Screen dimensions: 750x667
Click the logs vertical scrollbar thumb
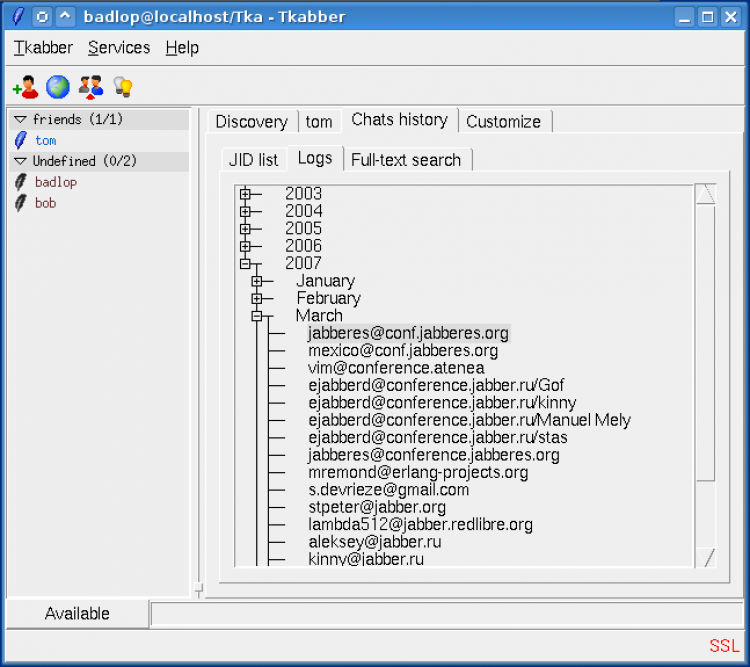pos(706,342)
